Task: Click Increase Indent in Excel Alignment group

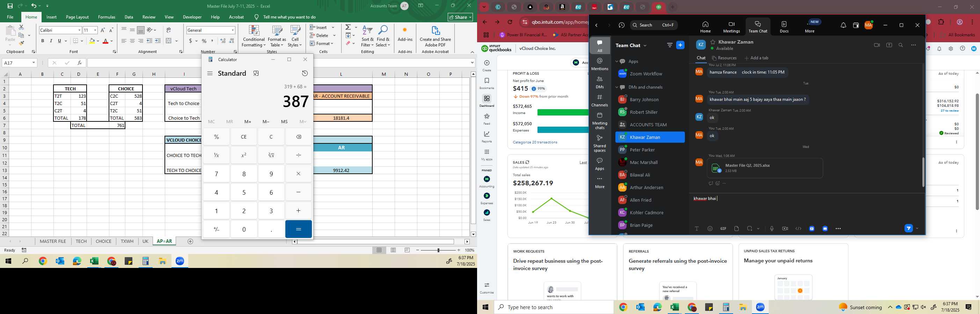Action: pos(158,41)
